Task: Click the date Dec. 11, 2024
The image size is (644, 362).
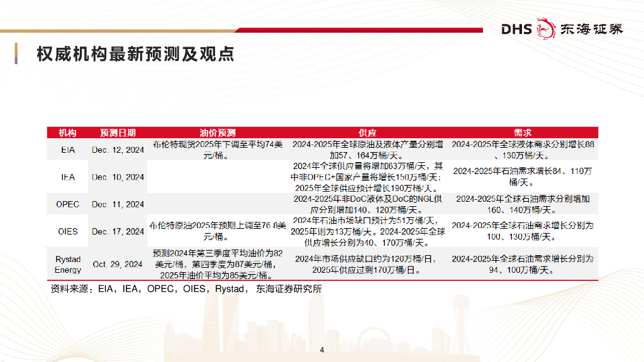Action: pyautogui.click(x=118, y=204)
